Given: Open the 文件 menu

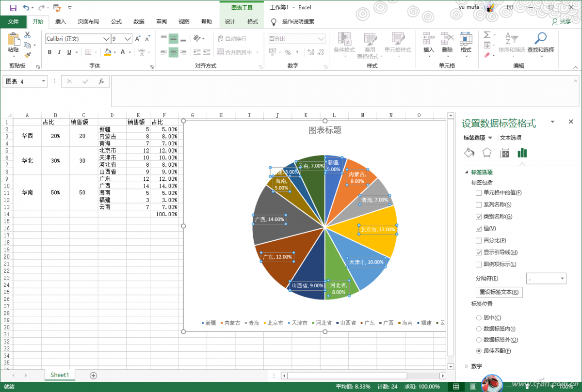Looking at the screenshot, I should [x=13, y=22].
